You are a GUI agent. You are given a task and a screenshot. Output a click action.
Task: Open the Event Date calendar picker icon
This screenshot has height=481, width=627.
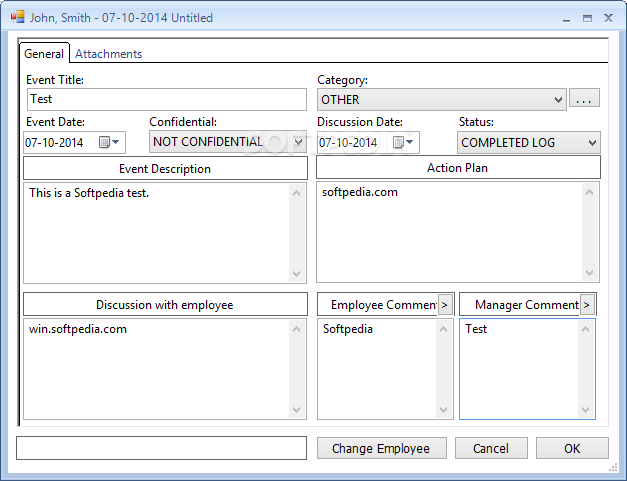tap(109, 142)
